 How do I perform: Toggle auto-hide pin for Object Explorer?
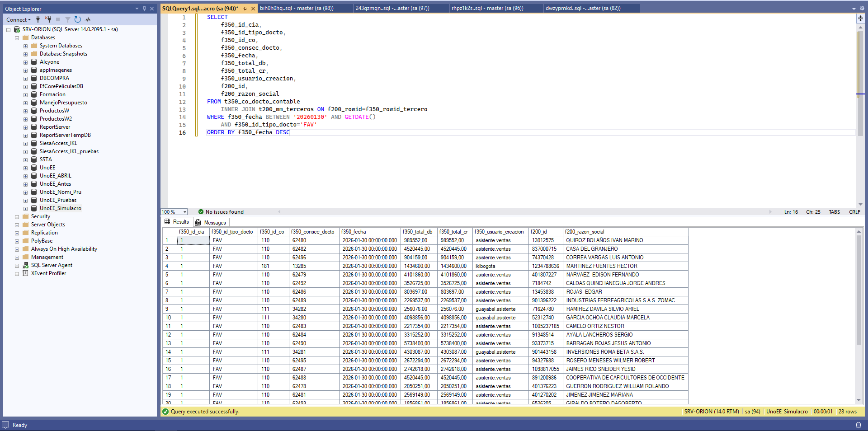(144, 9)
